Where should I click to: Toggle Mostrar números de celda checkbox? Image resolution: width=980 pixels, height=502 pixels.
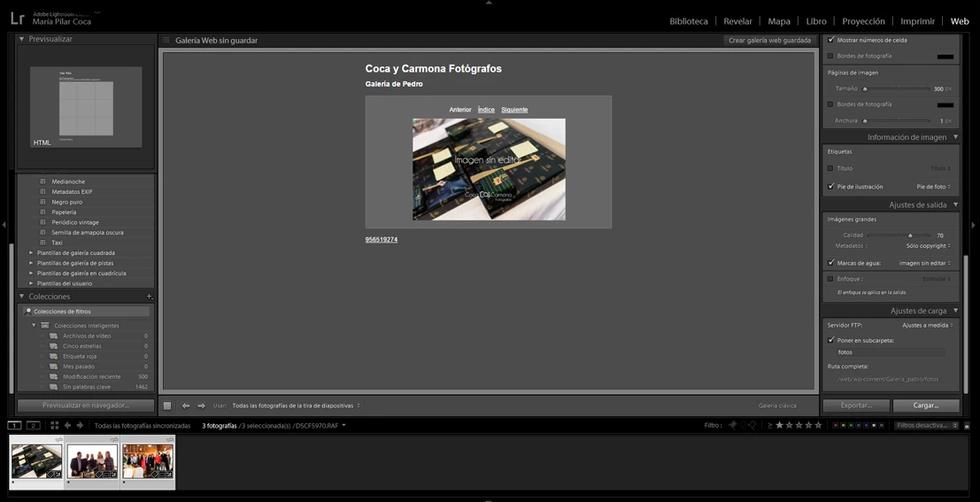point(830,39)
